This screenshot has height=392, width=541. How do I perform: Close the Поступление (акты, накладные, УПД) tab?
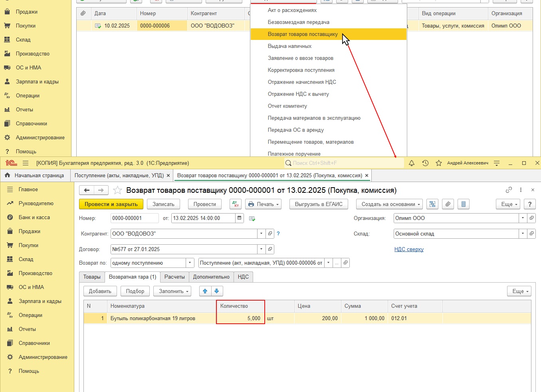[168, 175]
